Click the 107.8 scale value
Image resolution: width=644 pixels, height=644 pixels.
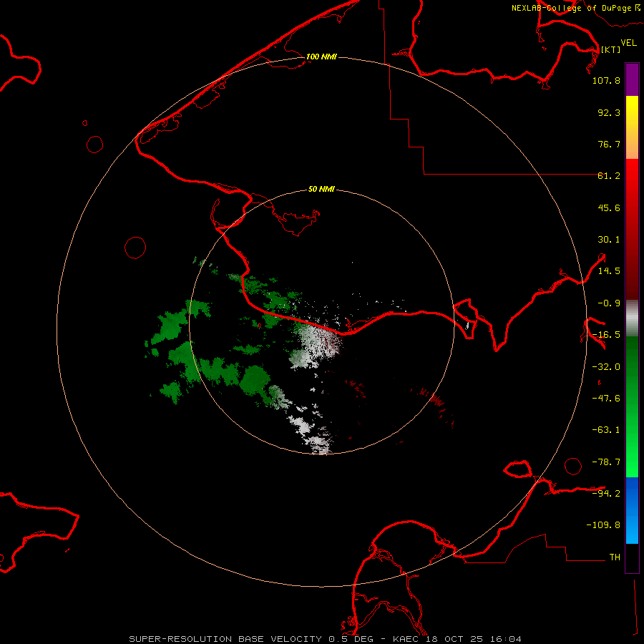tap(606, 80)
